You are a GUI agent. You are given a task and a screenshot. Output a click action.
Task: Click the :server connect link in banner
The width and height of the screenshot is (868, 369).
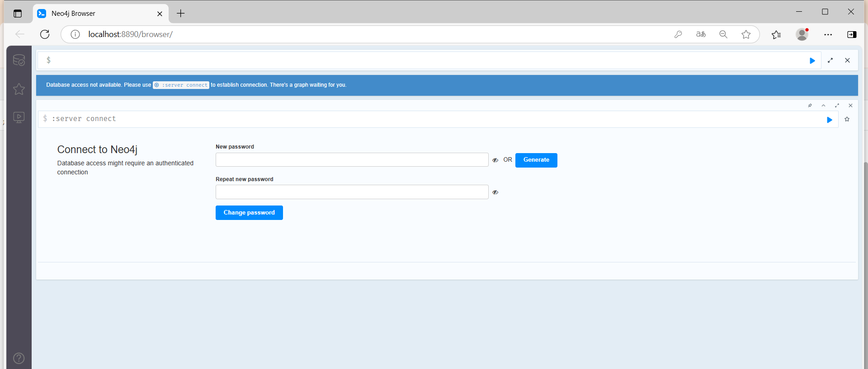coord(181,85)
